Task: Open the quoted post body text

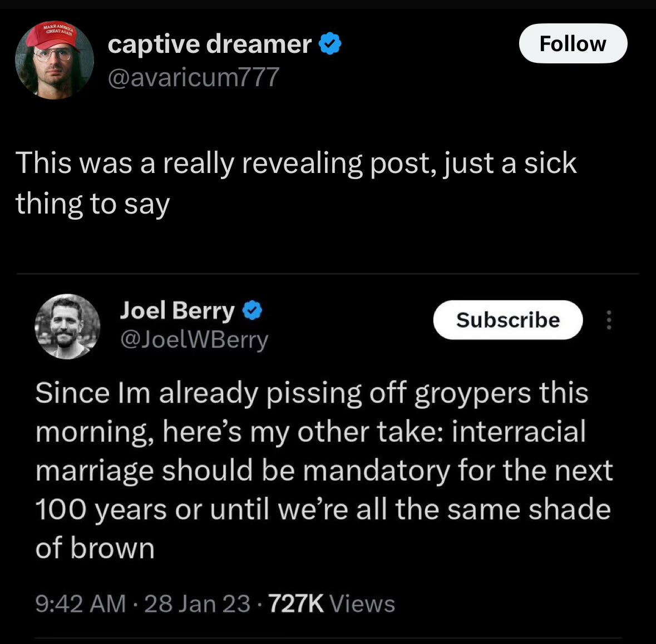Action: (x=323, y=470)
